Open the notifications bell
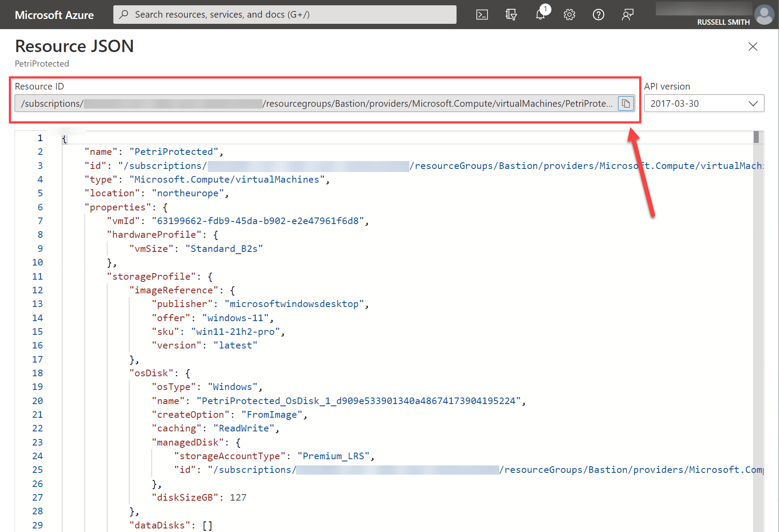Image resolution: width=779 pixels, height=532 pixels. coord(540,14)
